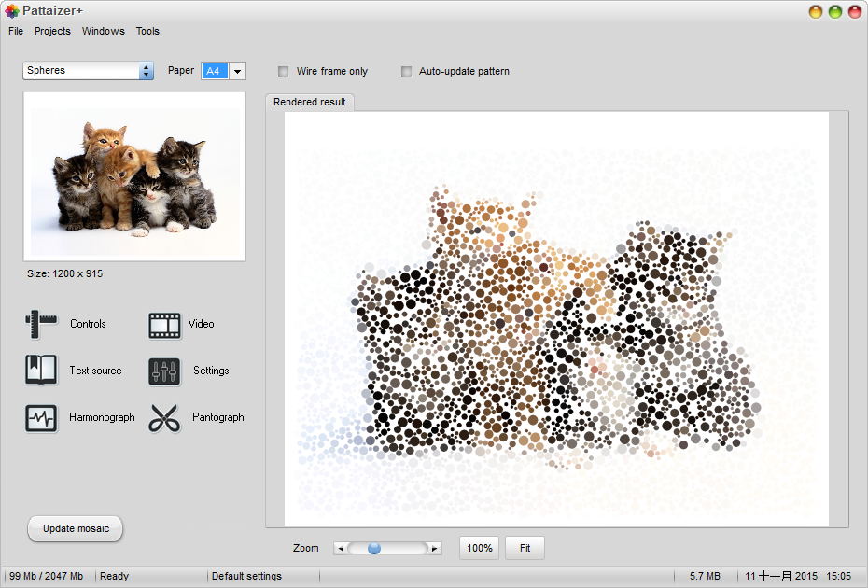Expand the Spheres pattern dropdown
The height and width of the screenshot is (588, 868).
(x=89, y=71)
